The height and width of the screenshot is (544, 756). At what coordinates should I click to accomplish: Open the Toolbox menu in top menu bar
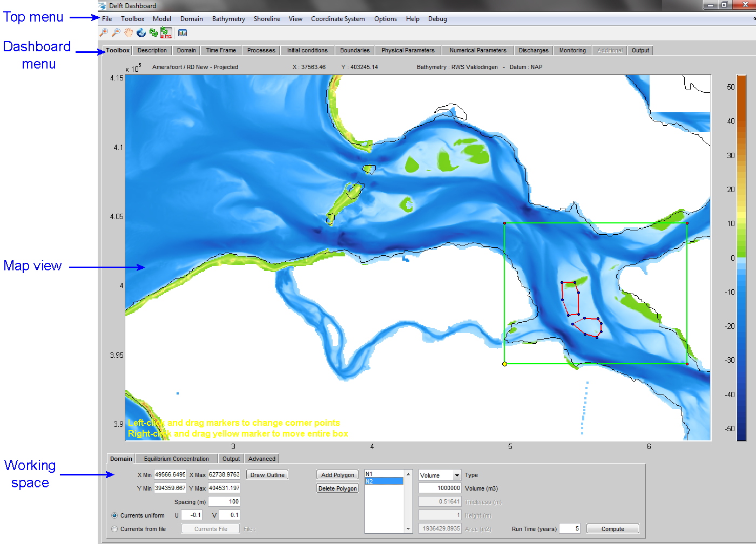click(x=133, y=19)
